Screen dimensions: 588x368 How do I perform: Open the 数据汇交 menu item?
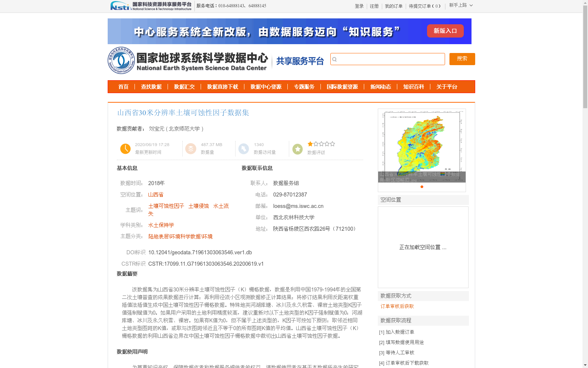pyautogui.click(x=184, y=87)
